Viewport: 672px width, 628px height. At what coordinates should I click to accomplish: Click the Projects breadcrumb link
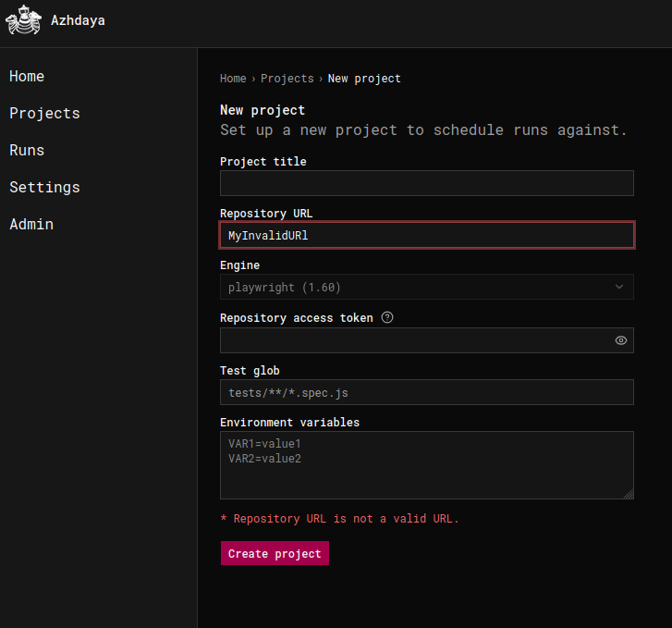[x=287, y=79]
